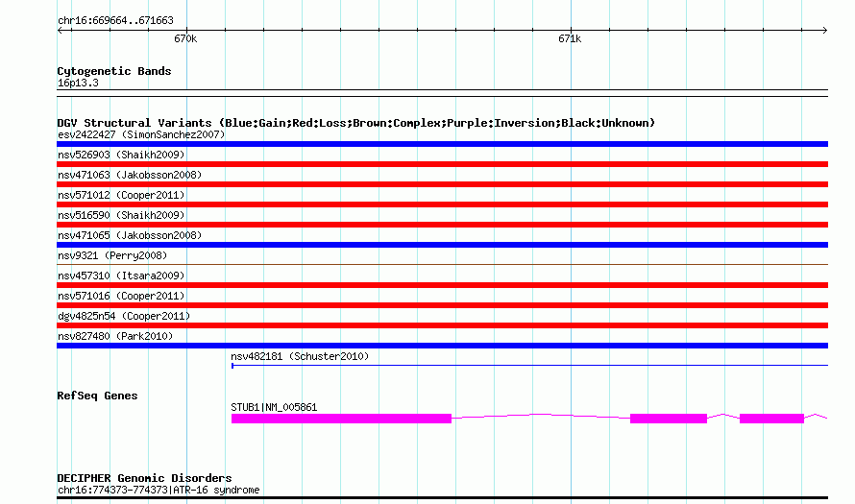This screenshot has height=504, width=855.
Task: Select the middle STUB1 exon block
Action: pos(669,419)
